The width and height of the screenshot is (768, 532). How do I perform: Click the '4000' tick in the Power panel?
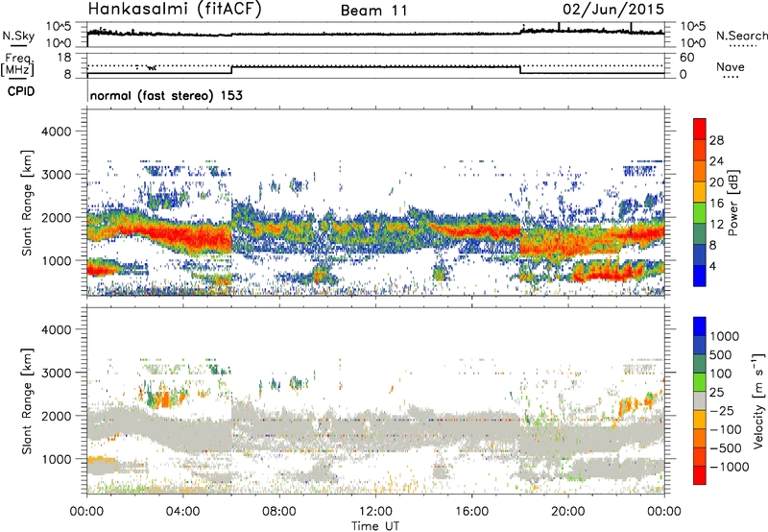point(56,132)
